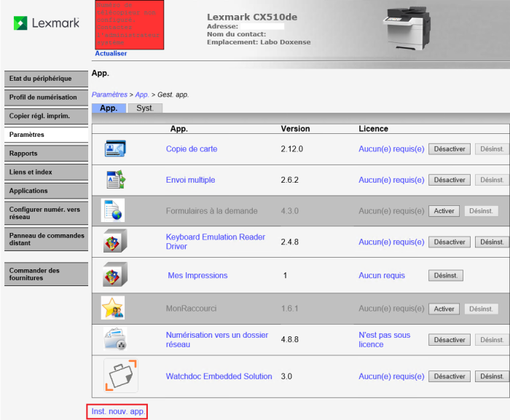Switch to the Syst. tab

click(145, 108)
